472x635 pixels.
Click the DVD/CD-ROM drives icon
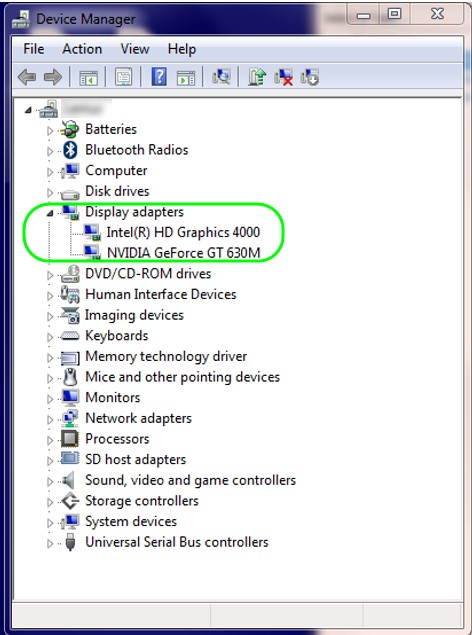coord(70,274)
